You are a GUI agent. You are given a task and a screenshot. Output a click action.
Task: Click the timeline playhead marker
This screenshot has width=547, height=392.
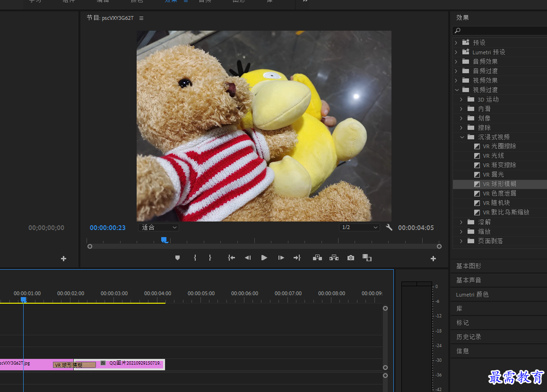tap(23, 299)
